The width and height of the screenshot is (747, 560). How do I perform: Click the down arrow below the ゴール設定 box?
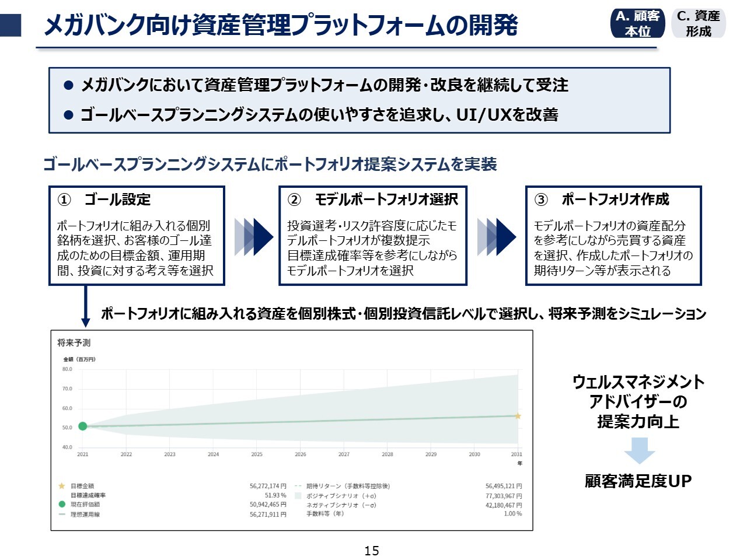pyautogui.click(x=86, y=306)
